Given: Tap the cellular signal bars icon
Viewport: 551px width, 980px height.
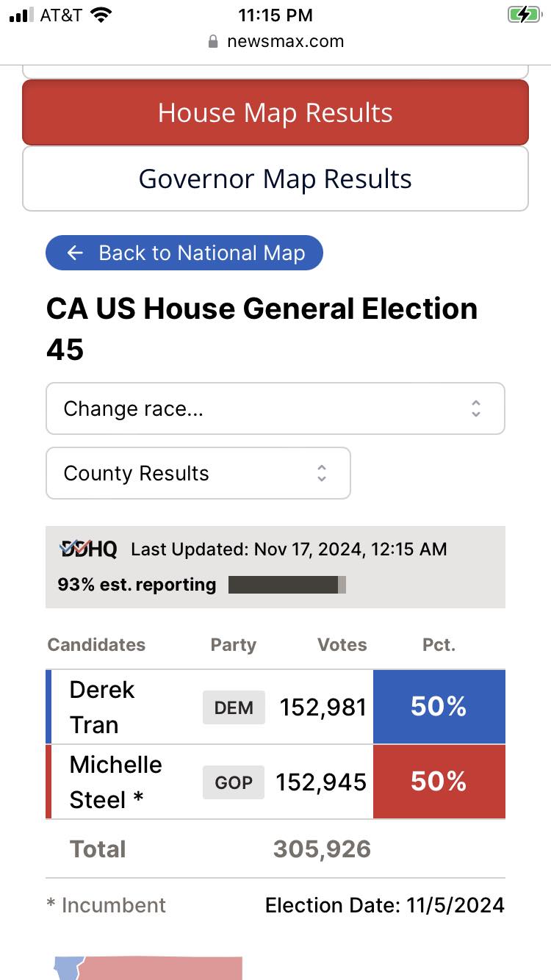Looking at the screenshot, I should coord(21,15).
